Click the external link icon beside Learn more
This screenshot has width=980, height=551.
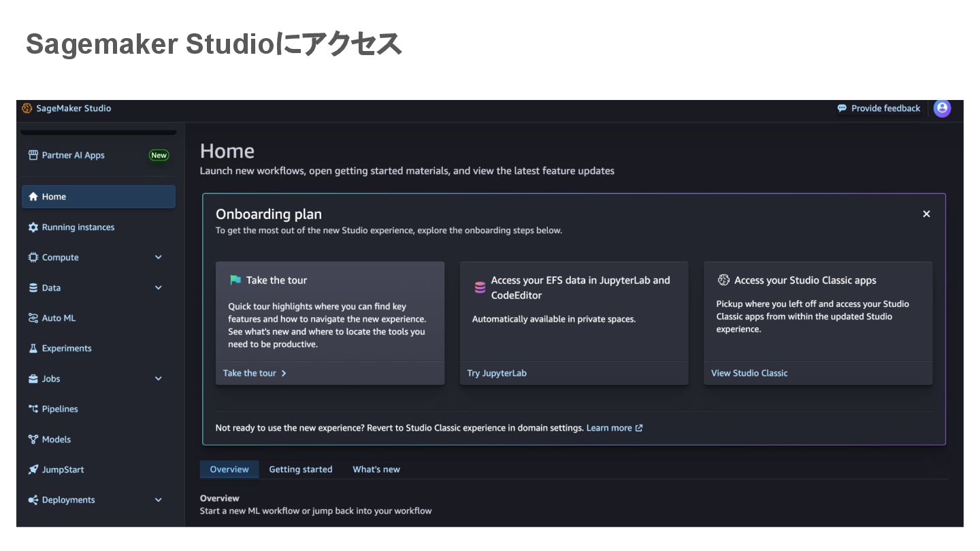(x=638, y=428)
